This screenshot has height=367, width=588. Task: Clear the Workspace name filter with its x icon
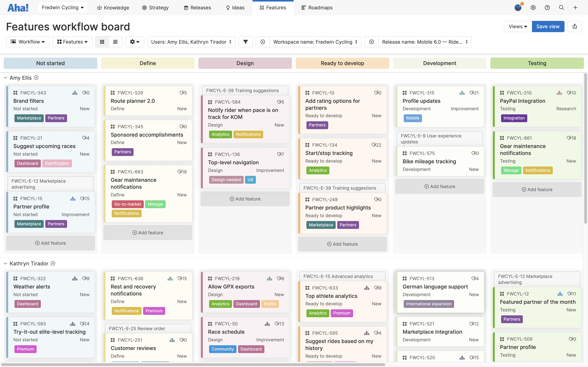tap(263, 42)
